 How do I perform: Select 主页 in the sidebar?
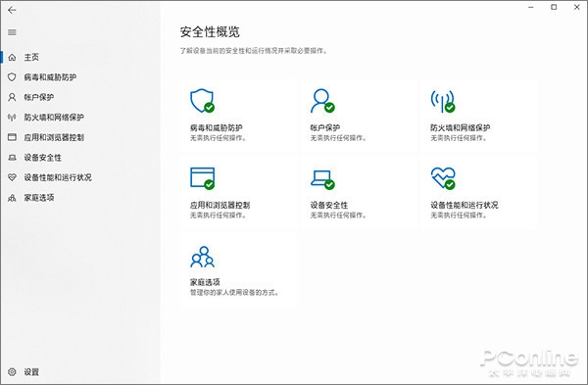click(x=31, y=57)
